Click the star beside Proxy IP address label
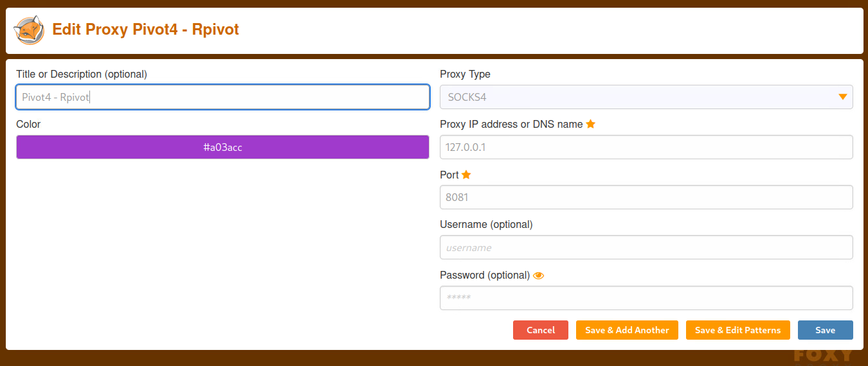This screenshot has height=366, width=868. pos(590,124)
